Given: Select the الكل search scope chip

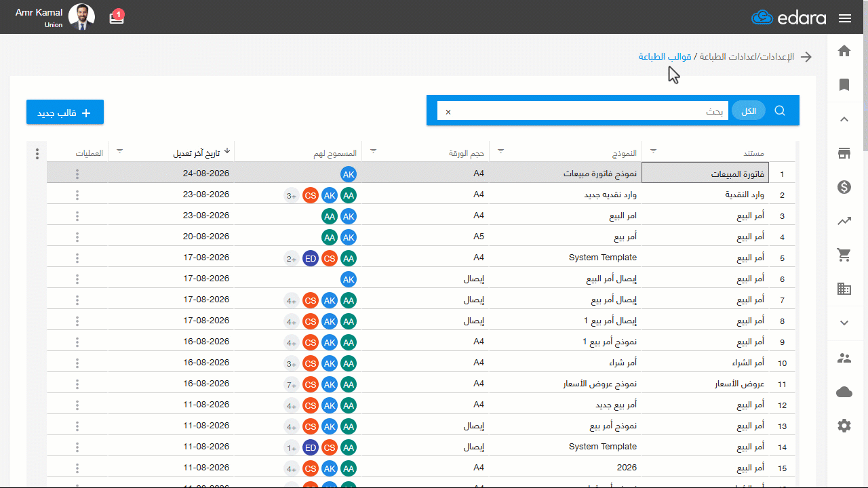Looking at the screenshot, I should (x=749, y=110).
